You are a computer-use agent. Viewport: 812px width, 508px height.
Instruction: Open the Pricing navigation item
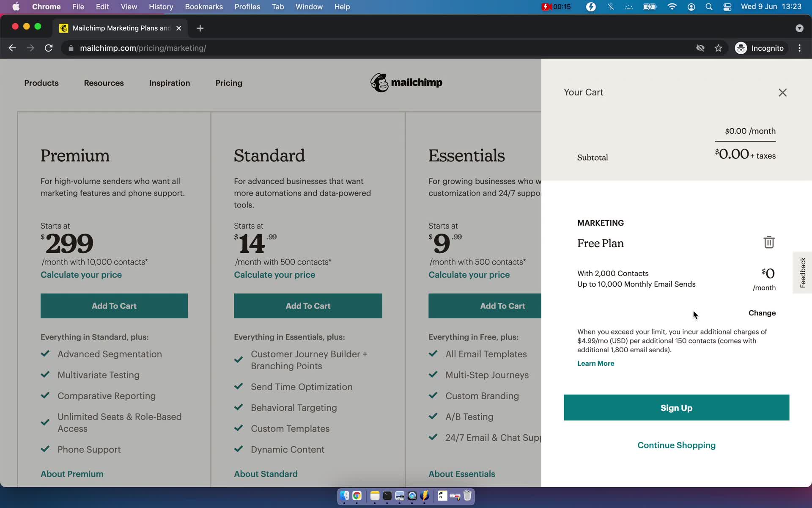(x=229, y=83)
